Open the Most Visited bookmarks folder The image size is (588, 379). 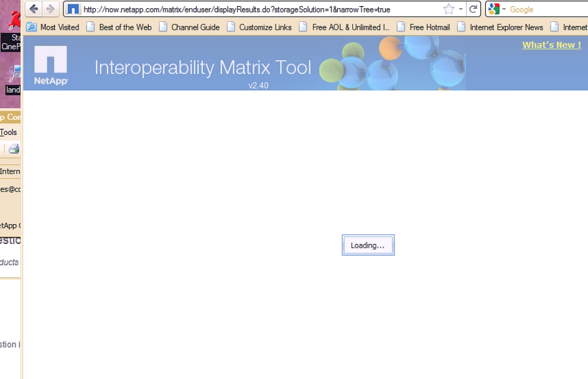tap(53, 27)
